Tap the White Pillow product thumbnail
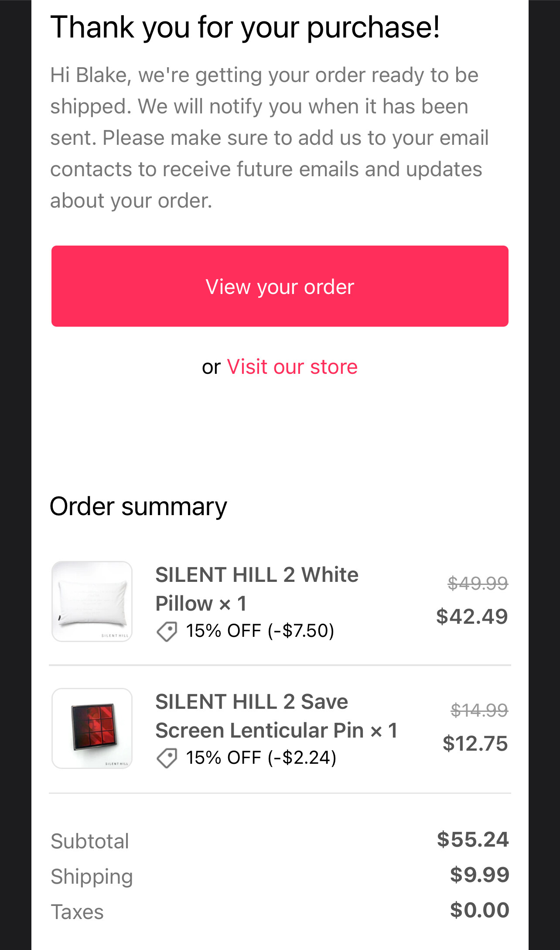 pos(92,601)
